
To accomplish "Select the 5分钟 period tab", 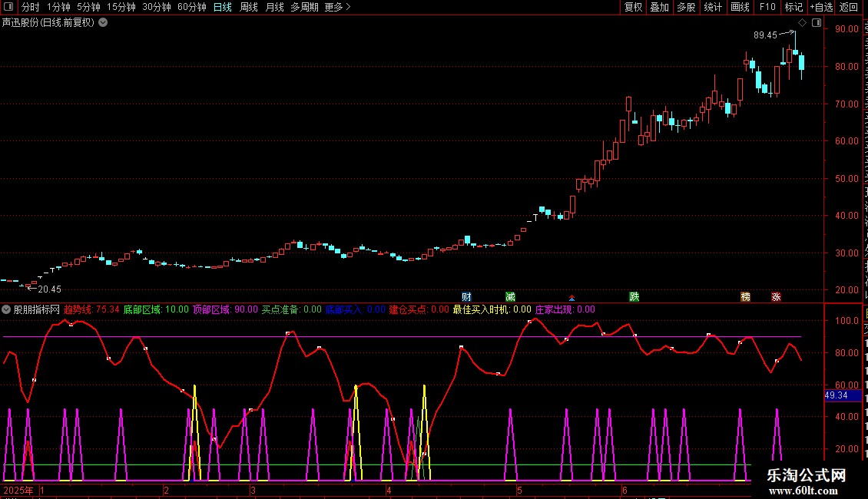I will pos(88,7).
